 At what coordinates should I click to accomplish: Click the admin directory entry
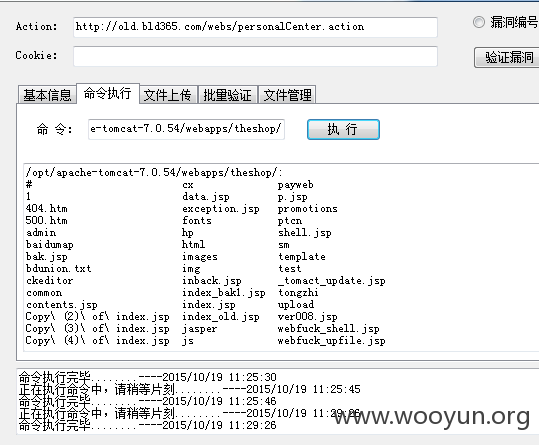41,233
